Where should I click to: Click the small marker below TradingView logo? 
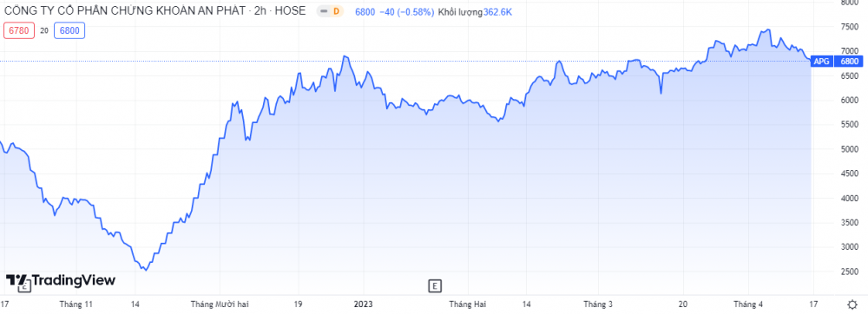pos(23,287)
